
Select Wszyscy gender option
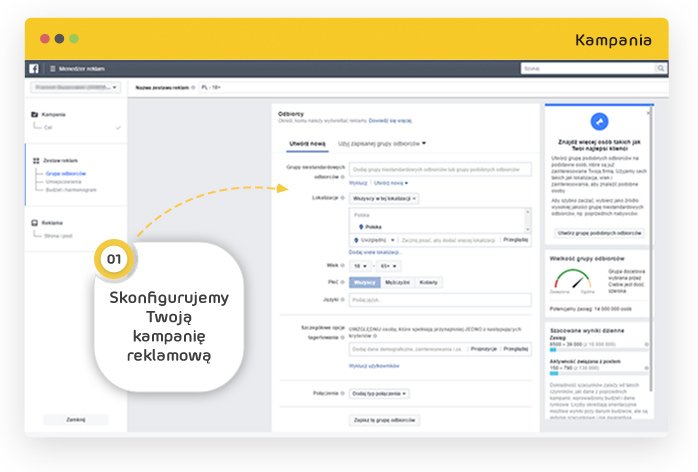pyautogui.click(x=364, y=282)
